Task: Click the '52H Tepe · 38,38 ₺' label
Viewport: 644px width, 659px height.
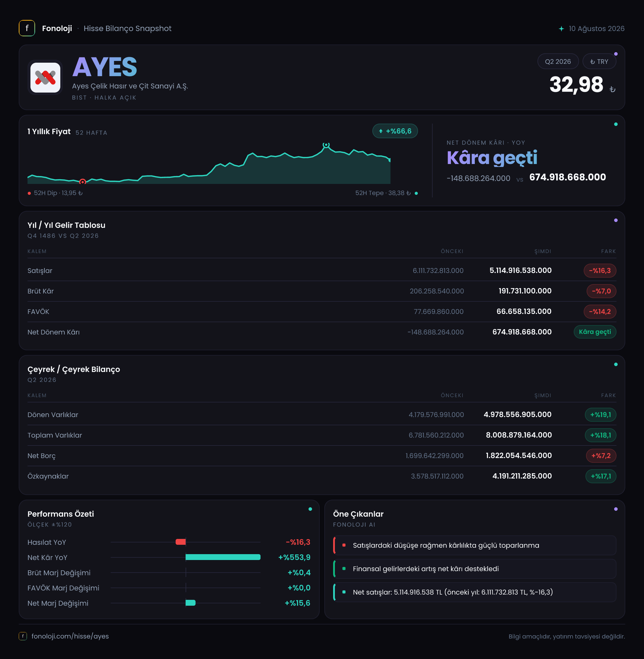Action: 383,193
